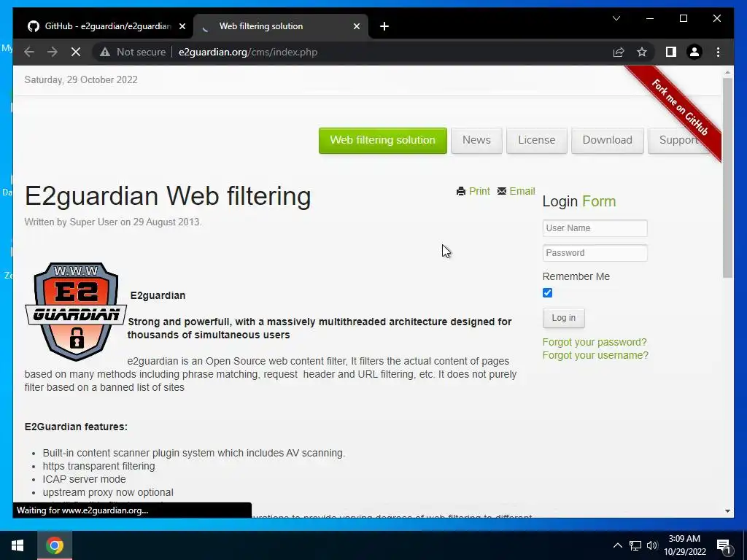The width and height of the screenshot is (747, 560).
Task: Open the notification center icon
Action: pyautogui.click(x=724, y=545)
